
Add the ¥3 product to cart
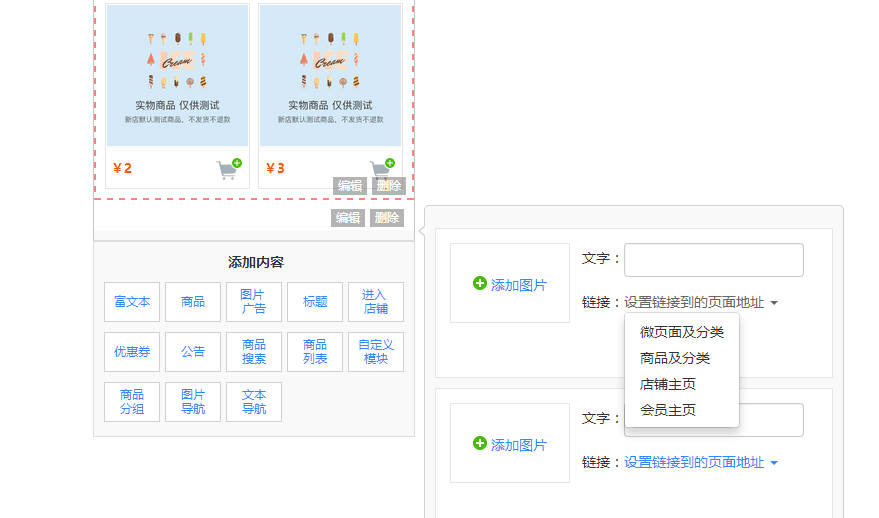[x=382, y=169]
